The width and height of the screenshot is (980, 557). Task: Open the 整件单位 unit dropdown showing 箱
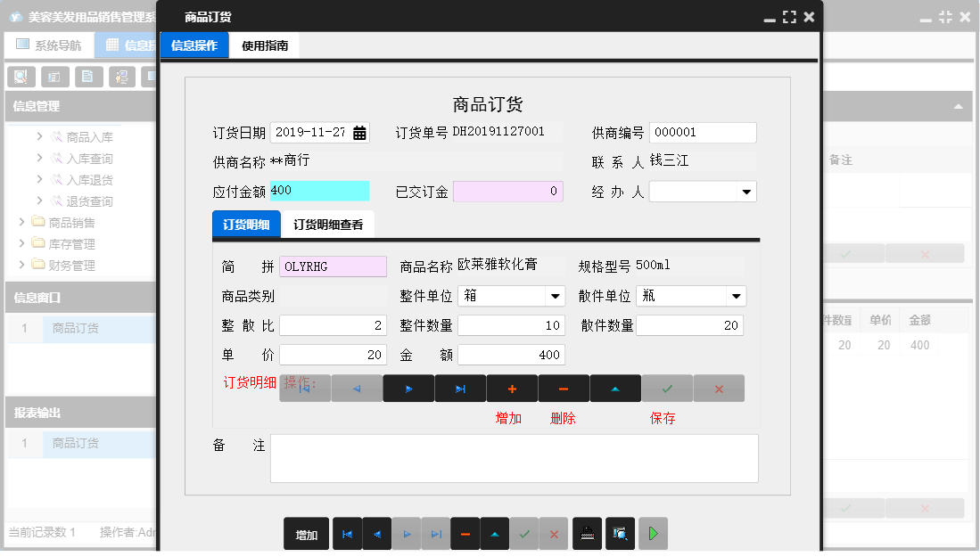[x=555, y=295]
